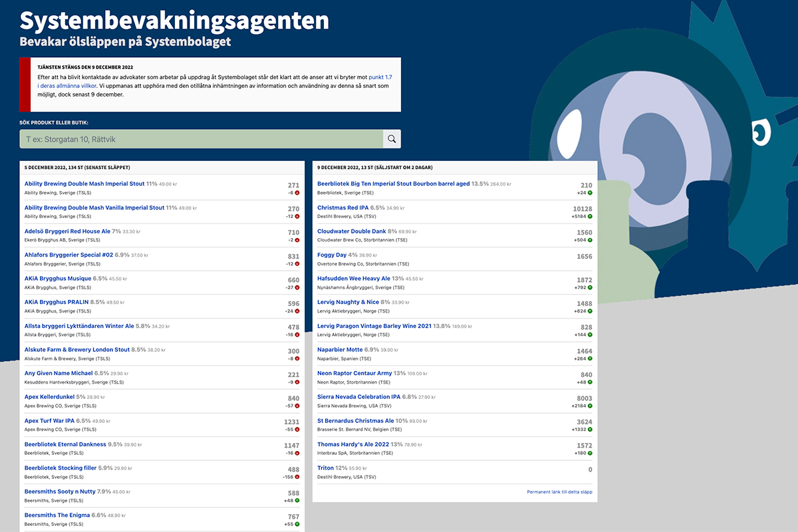
Task: Click red down indicator for Adelsö Red House Ale
Action: click(297, 240)
